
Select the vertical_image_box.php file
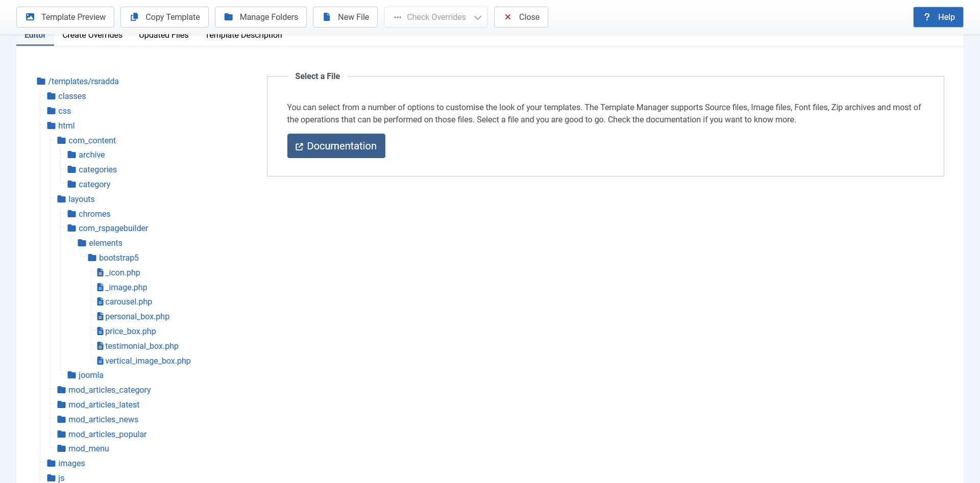148,361
